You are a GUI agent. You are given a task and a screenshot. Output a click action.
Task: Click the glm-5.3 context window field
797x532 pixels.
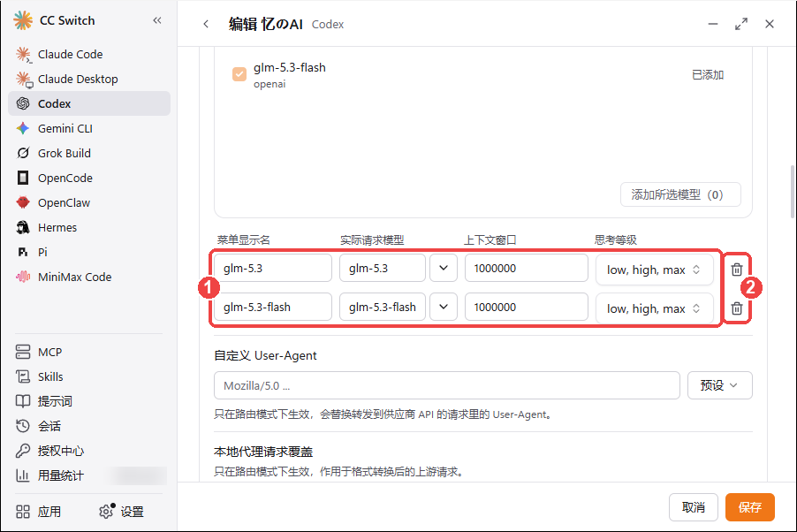click(526, 268)
